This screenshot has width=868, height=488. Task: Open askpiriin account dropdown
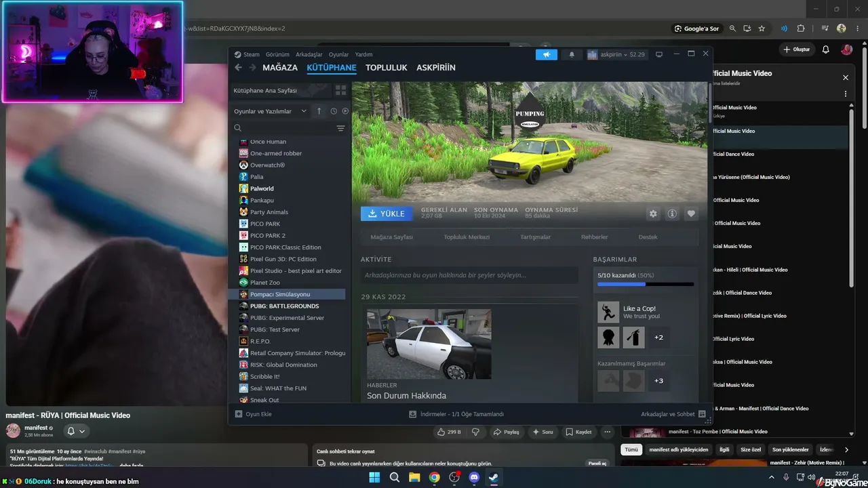pyautogui.click(x=616, y=54)
